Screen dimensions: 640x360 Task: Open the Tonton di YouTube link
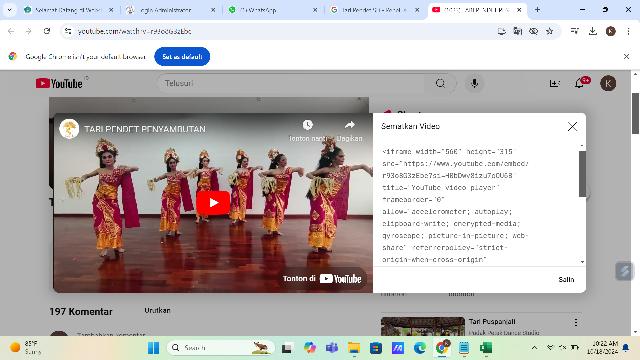pyautogui.click(x=322, y=279)
